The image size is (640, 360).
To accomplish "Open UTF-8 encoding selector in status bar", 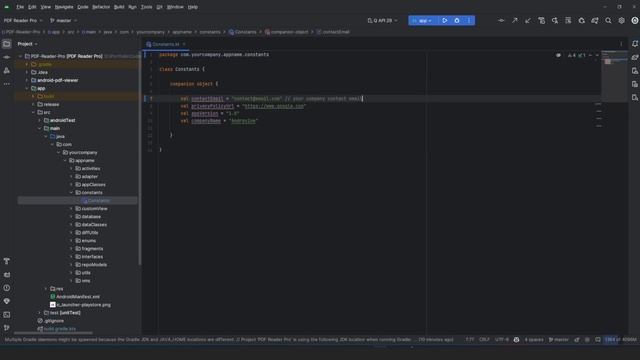I will pyautogui.click(x=502, y=340).
